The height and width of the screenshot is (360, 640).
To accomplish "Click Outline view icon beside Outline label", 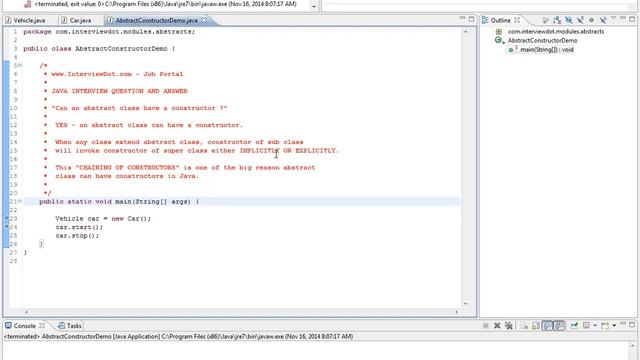I will (x=485, y=20).
